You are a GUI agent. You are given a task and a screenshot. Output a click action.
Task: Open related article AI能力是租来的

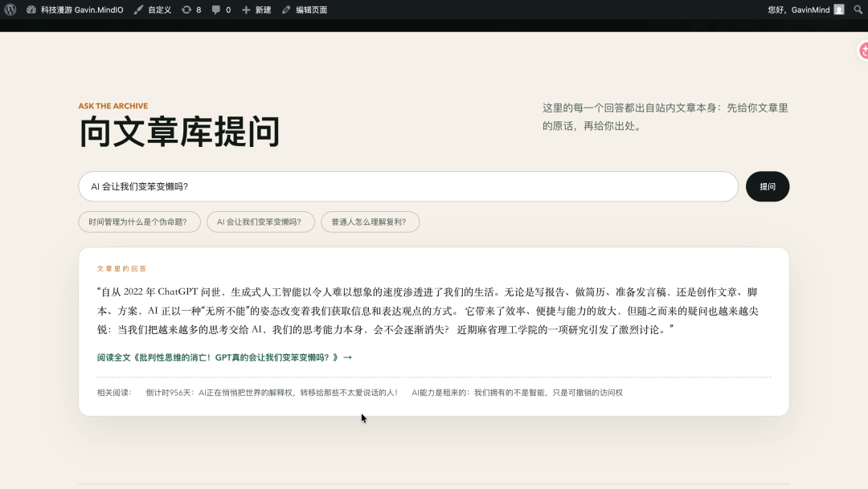517,393
